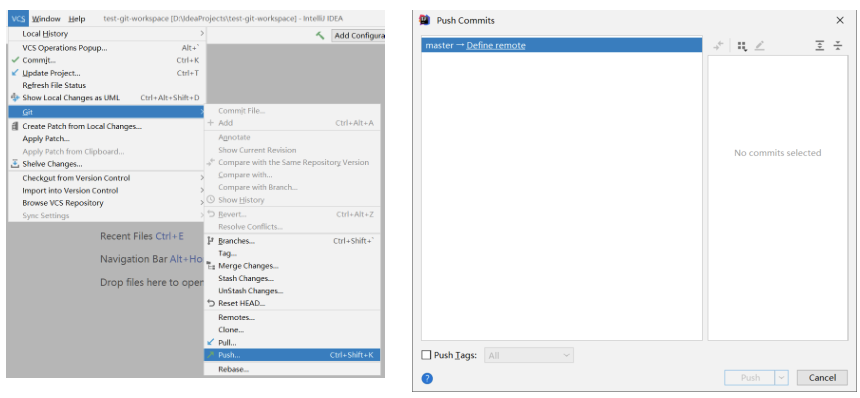Click the Edit pencil icon in Push dialog
Image resolution: width=860 pixels, height=398 pixels.
pos(759,46)
